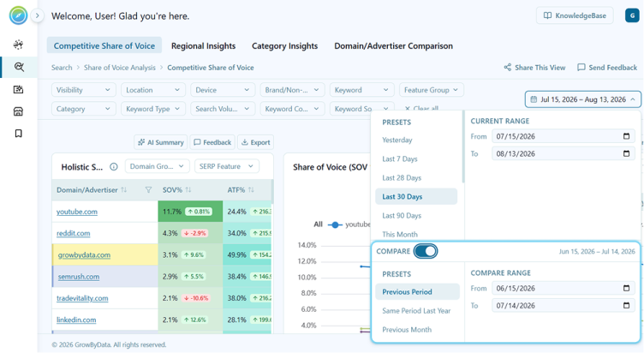
Task: Open calendar picker for Current Range From date
Action: point(626,136)
